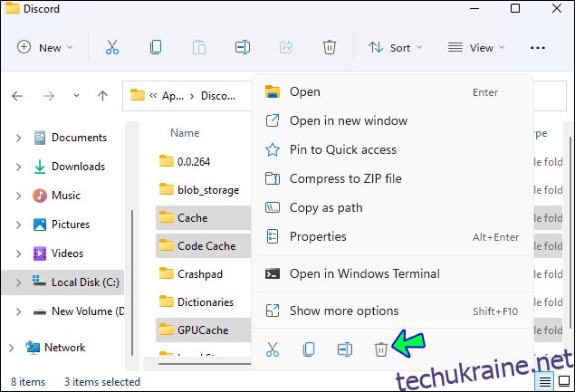Viewport: 575px width, 392px height.
Task: Open the See more three-dots menu
Action: click(x=538, y=48)
